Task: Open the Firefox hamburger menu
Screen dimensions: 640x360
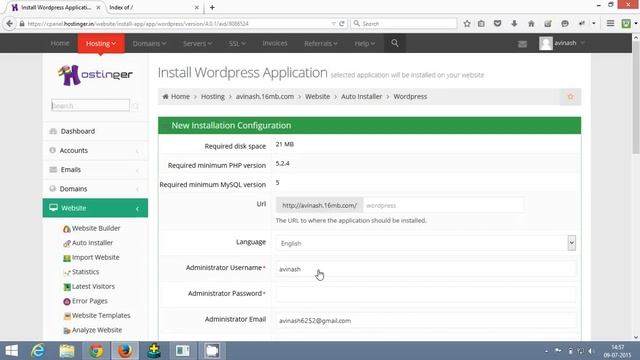Action: click(610, 24)
